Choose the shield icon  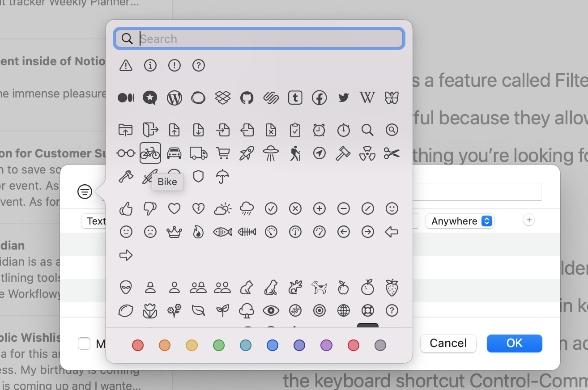199,176
